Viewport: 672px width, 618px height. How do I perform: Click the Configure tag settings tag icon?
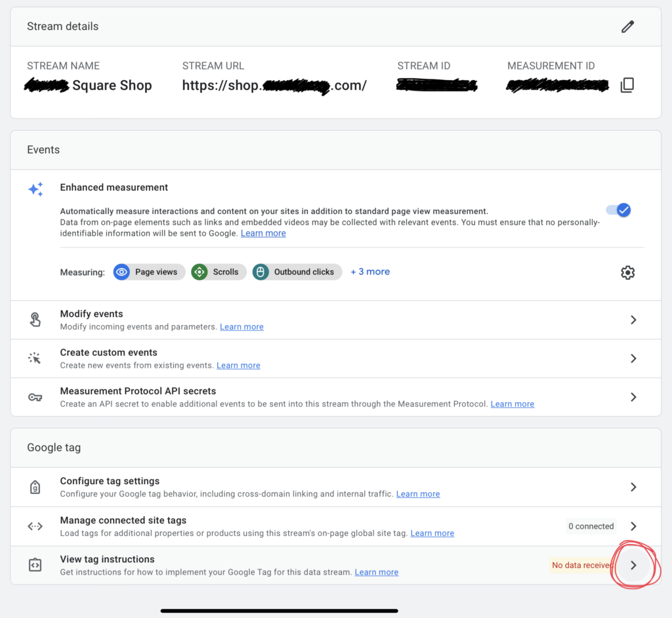pos(35,487)
